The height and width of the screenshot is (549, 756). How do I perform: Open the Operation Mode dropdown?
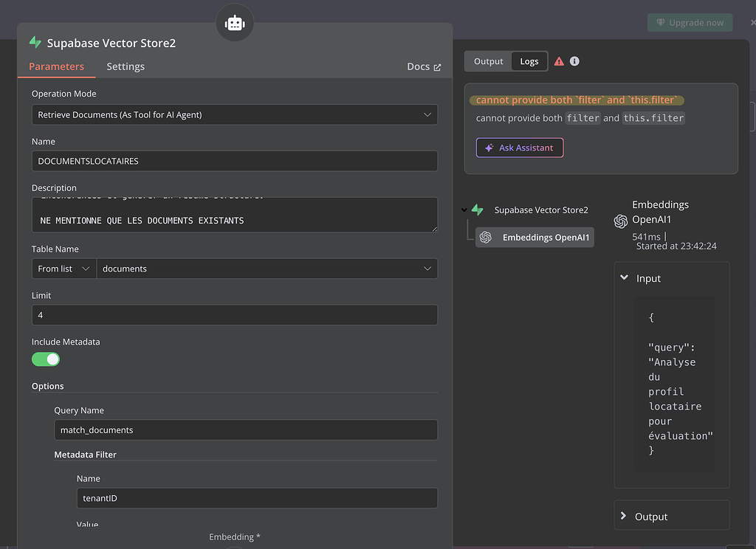[x=234, y=114]
